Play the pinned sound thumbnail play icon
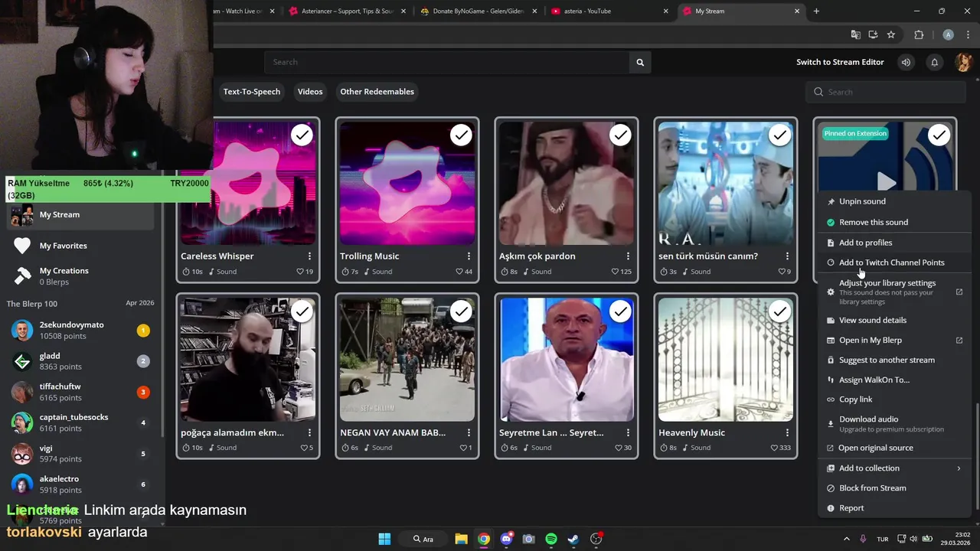The width and height of the screenshot is (980, 551). click(x=887, y=182)
